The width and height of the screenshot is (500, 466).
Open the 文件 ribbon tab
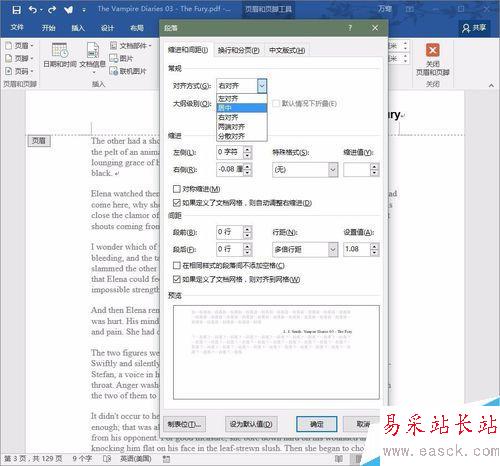[17, 28]
